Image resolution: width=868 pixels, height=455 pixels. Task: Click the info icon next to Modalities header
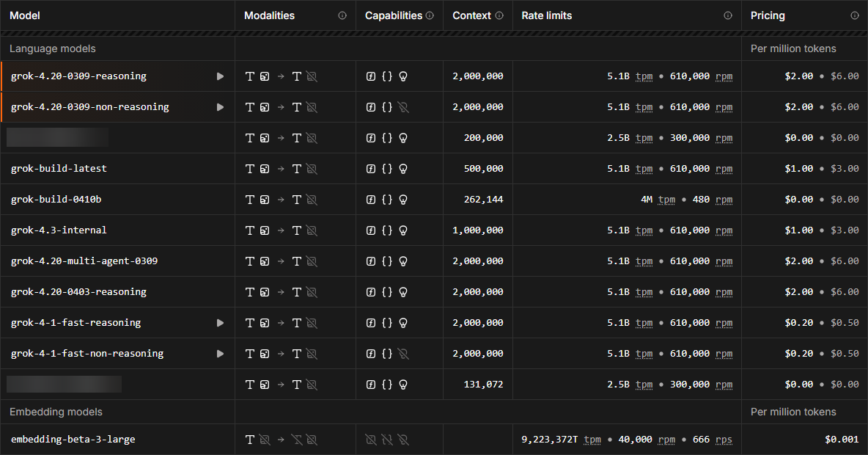tap(342, 15)
